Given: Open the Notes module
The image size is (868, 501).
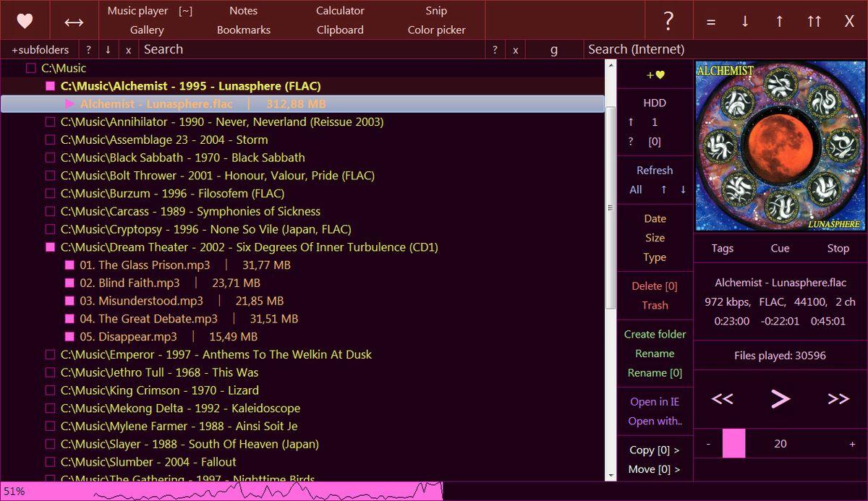Looking at the screenshot, I should pos(243,11).
